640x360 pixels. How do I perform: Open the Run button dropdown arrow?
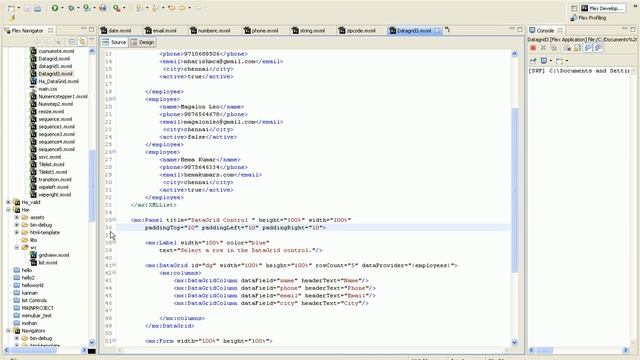[x=62, y=8]
